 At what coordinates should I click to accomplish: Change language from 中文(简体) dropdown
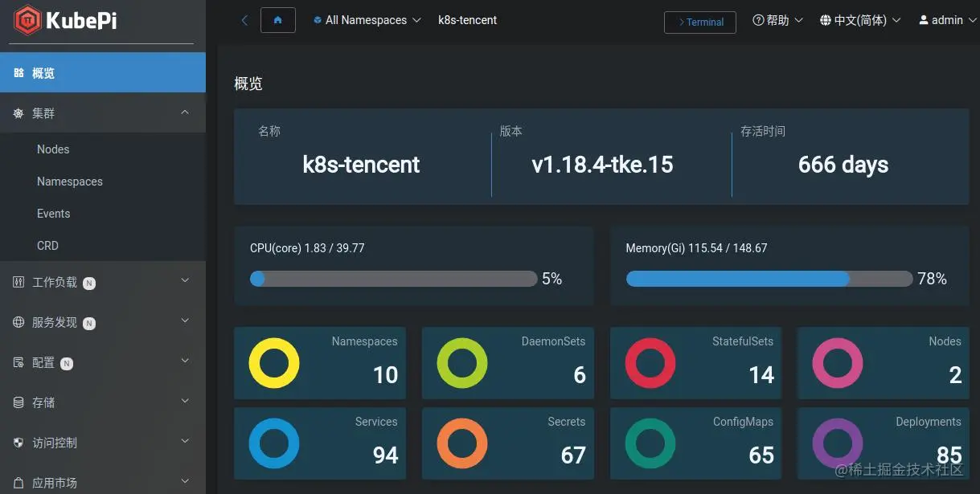click(860, 20)
